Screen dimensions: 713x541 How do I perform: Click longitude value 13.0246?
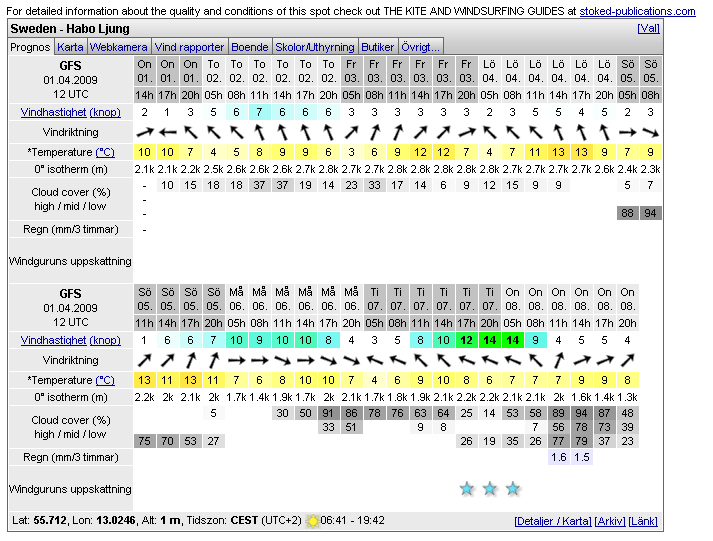pos(115,520)
